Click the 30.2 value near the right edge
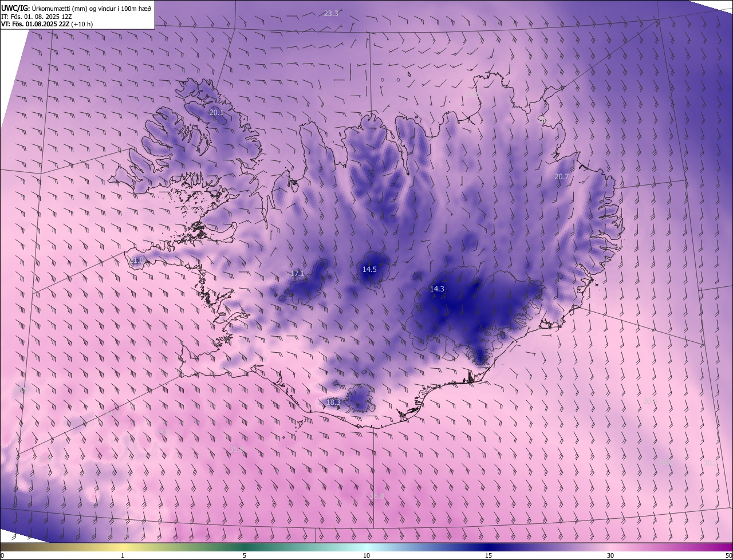This screenshot has width=733, height=560. click(710, 463)
